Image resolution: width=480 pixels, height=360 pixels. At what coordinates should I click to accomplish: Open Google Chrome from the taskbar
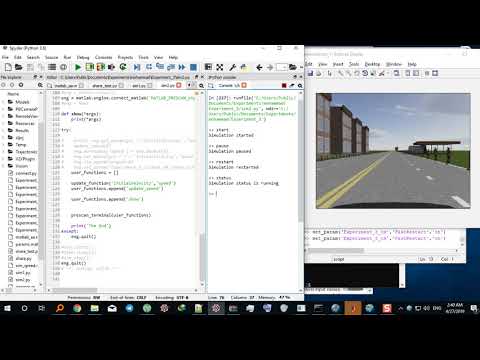click(x=77, y=308)
